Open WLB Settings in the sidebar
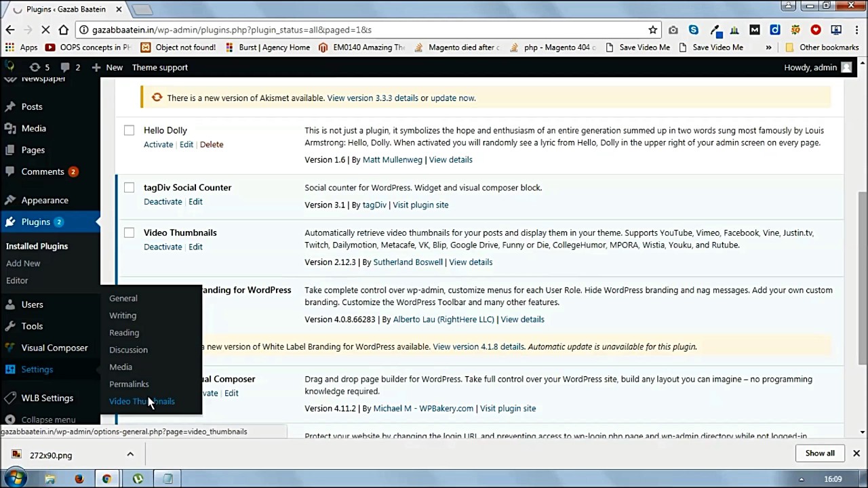The height and width of the screenshot is (488, 868). (47, 398)
